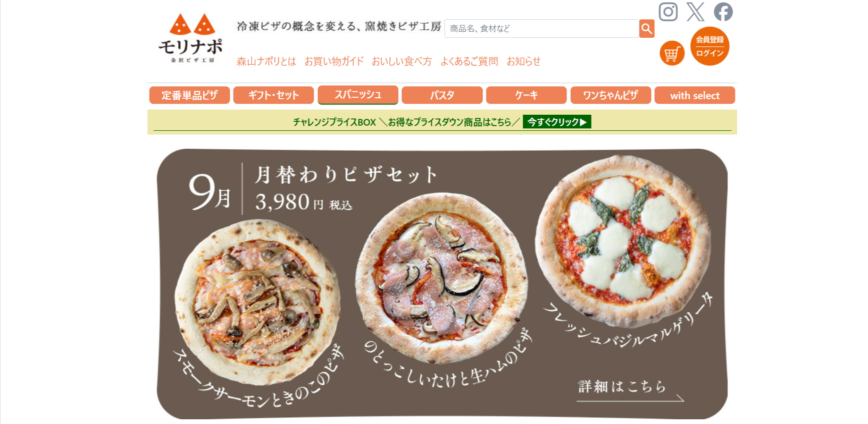Select the スパニッシュ category tab
The image size is (868, 424).
[x=358, y=94]
